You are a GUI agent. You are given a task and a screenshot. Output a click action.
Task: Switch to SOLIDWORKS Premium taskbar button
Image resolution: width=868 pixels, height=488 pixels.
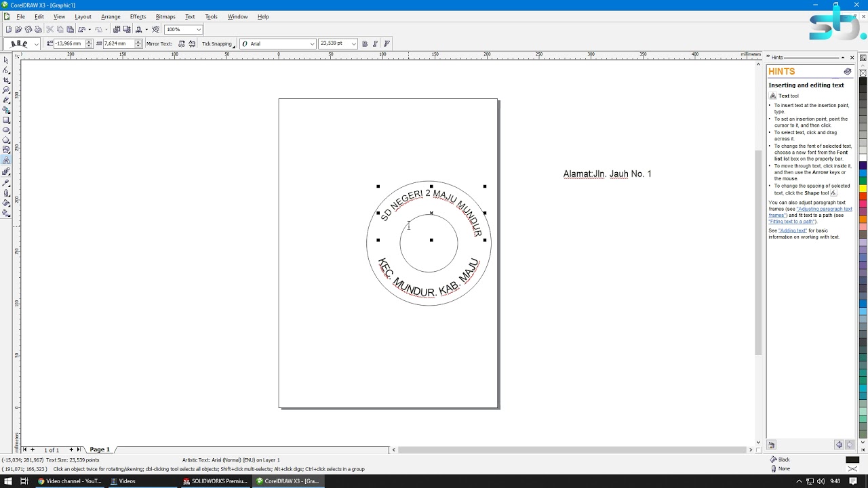pyautogui.click(x=216, y=481)
